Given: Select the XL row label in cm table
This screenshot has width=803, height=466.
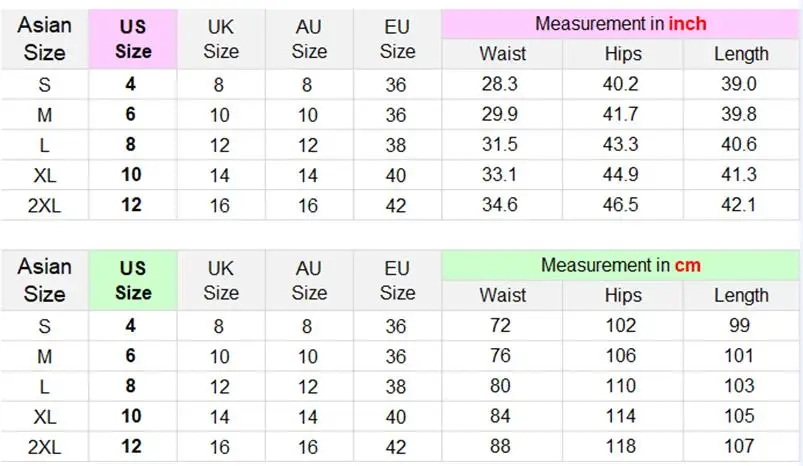Looking at the screenshot, I should [45, 417].
